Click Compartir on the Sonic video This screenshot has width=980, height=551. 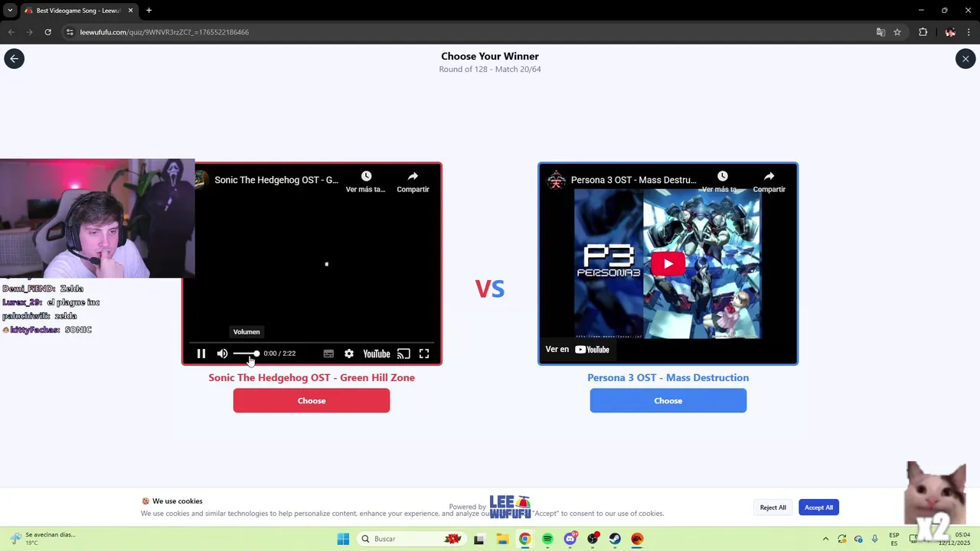click(413, 181)
